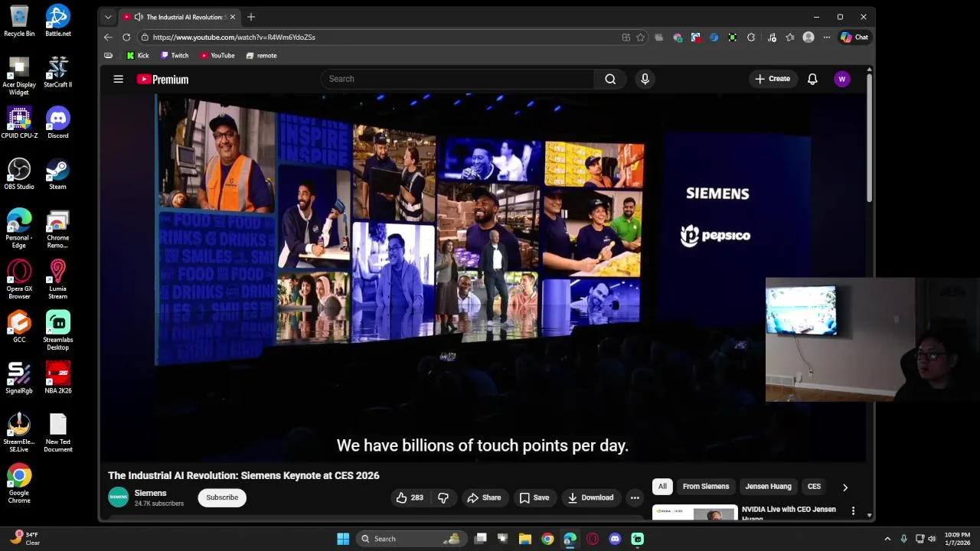Click the YouTube search magnifier button
Screen dimensions: 980x551
point(610,79)
